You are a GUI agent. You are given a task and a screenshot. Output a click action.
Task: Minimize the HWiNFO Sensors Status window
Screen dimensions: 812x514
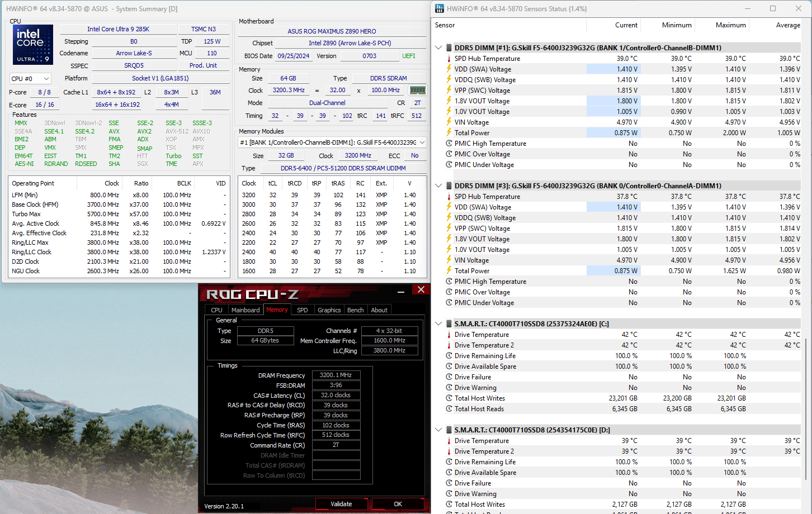coord(747,8)
